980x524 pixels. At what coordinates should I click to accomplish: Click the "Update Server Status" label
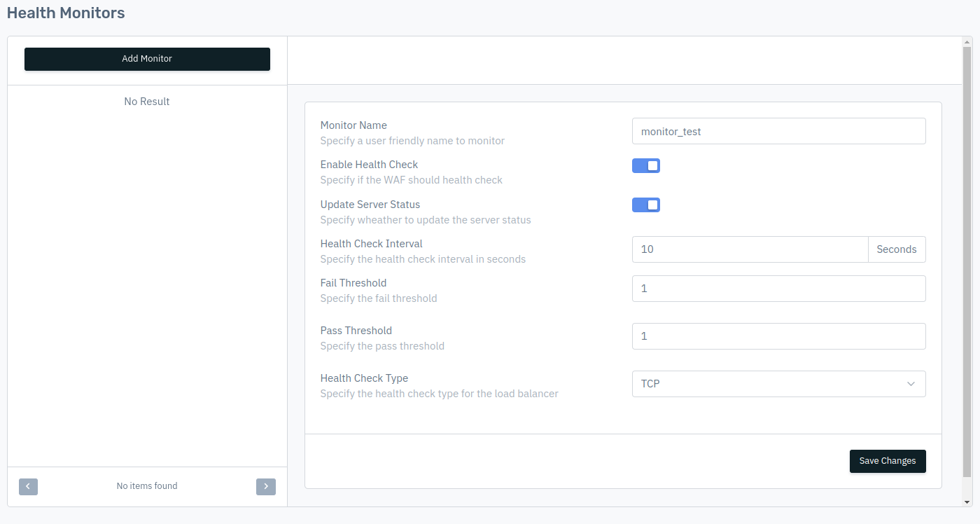[x=370, y=205]
